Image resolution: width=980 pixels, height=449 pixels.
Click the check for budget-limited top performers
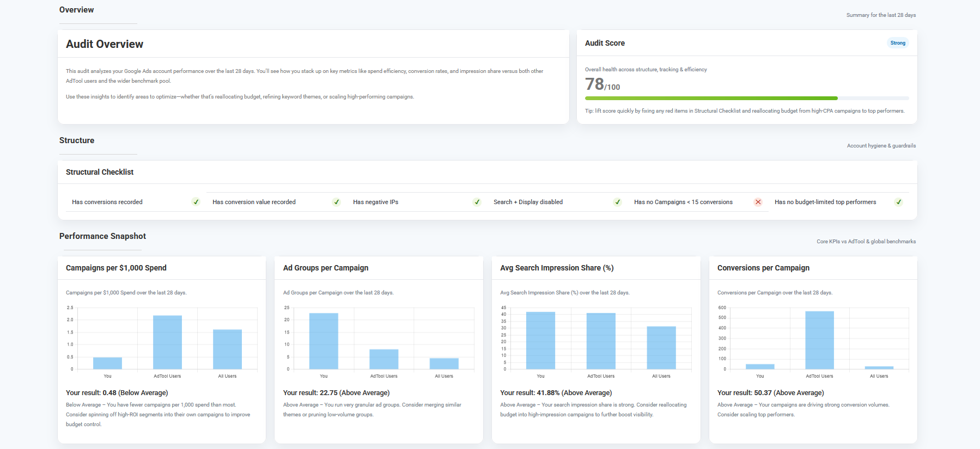tap(899, 202)
